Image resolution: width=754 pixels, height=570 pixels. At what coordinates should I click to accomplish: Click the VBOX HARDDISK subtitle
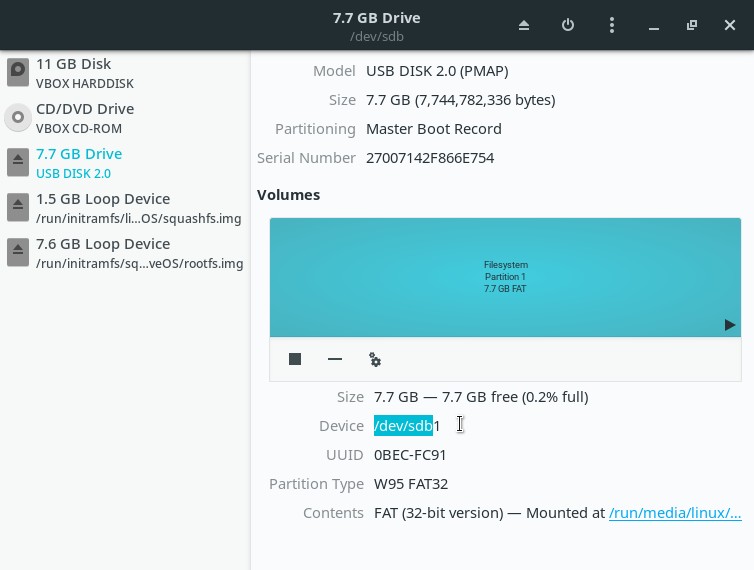tap(85, 83)
